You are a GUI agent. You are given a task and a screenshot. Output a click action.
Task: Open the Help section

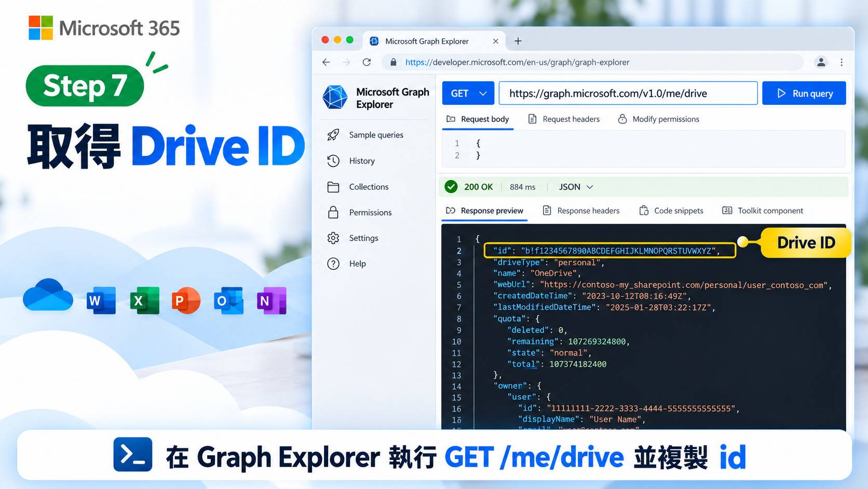(347, 264)
